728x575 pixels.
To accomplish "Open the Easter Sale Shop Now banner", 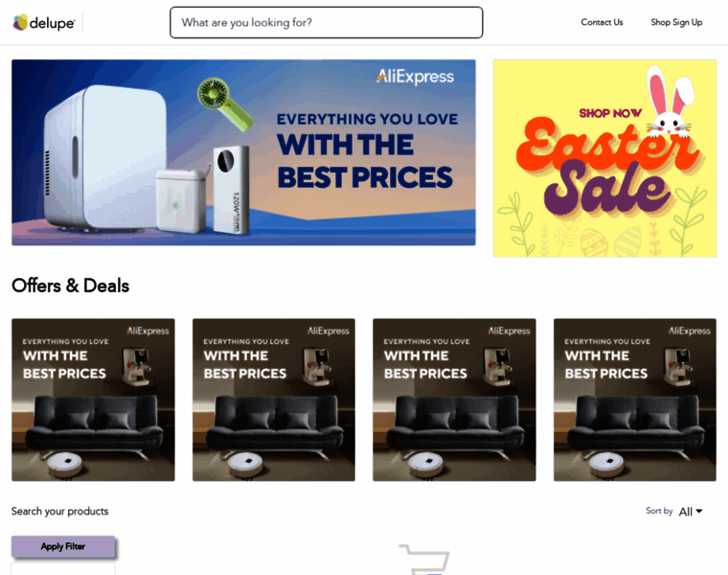I will [605, 158].
